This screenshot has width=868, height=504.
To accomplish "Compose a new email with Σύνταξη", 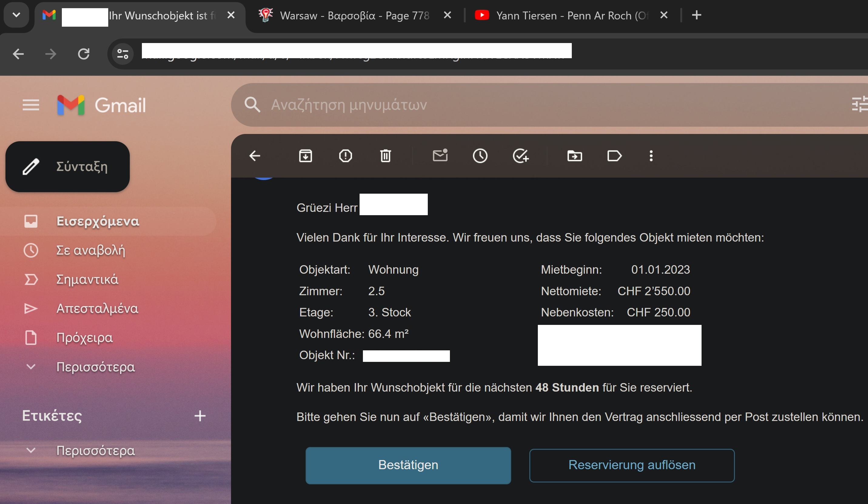I will point(68,167).
